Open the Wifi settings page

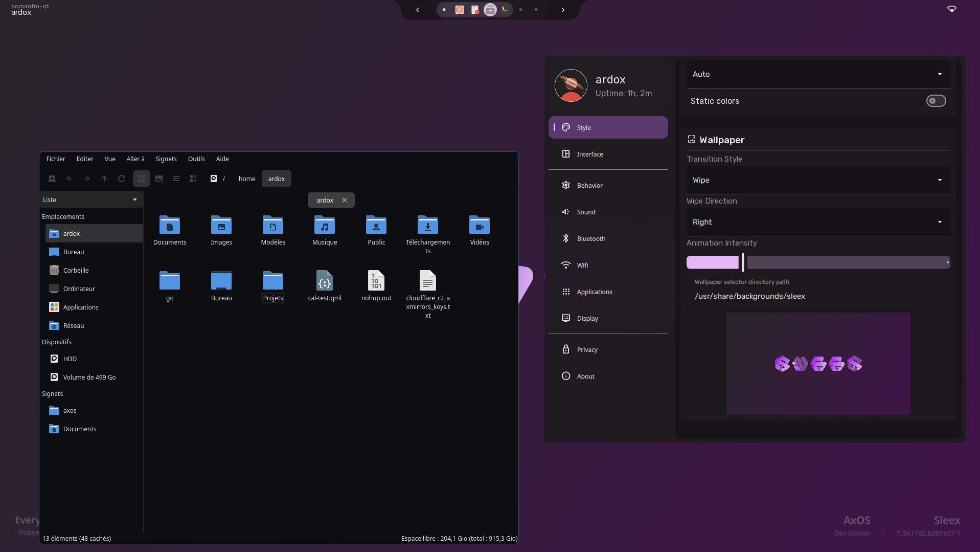coord(608,265)
